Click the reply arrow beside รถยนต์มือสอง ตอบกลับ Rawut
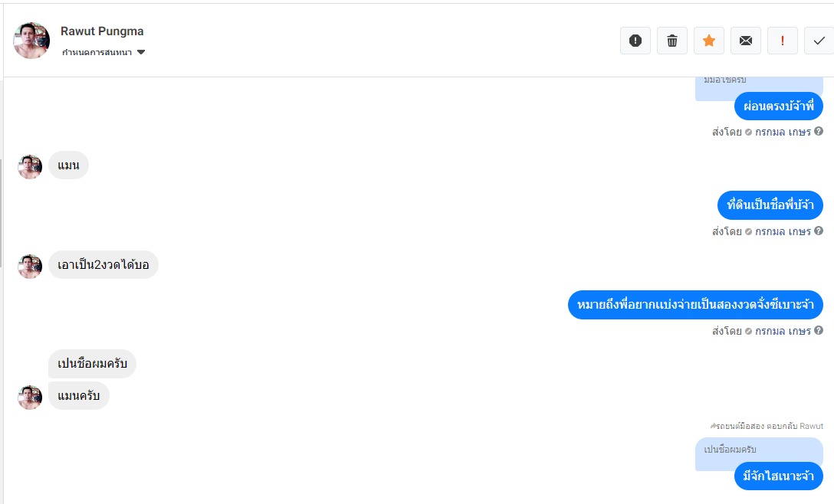834x504 pixels. point(713,425)
